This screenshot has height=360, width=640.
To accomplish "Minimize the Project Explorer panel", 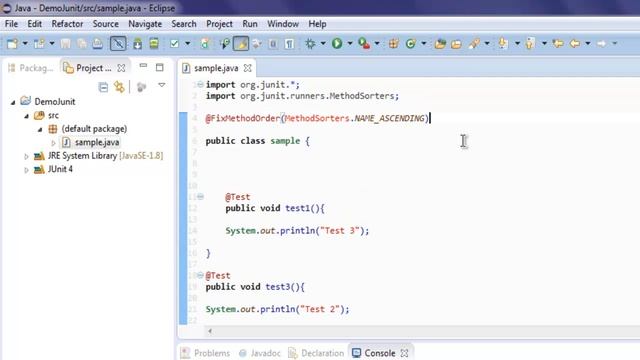I will click(x=143, y=65).
